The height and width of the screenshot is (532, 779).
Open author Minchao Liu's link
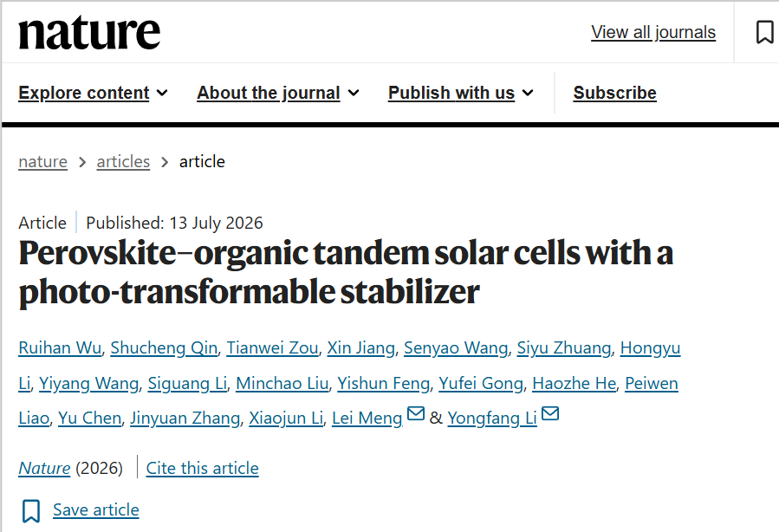click(282, 384)
